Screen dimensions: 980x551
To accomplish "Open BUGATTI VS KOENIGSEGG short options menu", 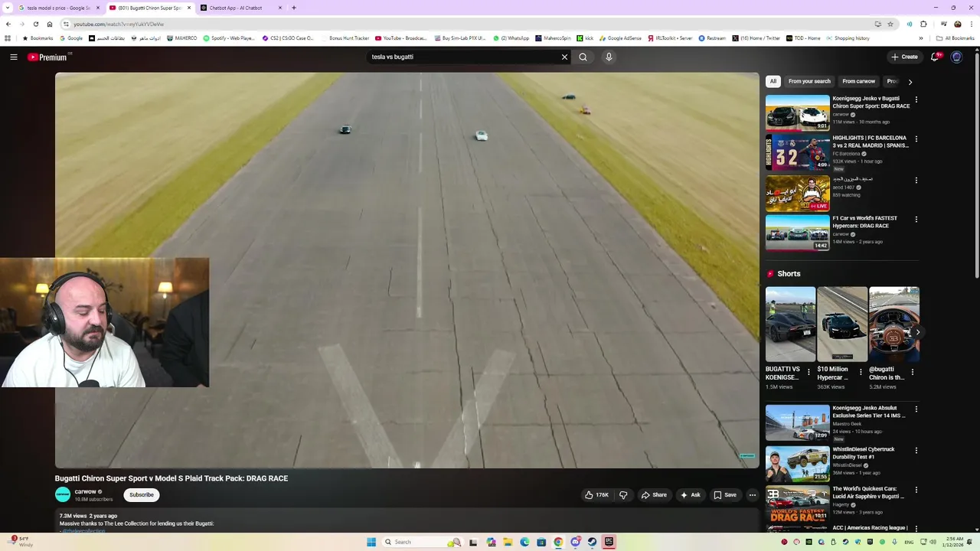I will (x=808, y=372).
